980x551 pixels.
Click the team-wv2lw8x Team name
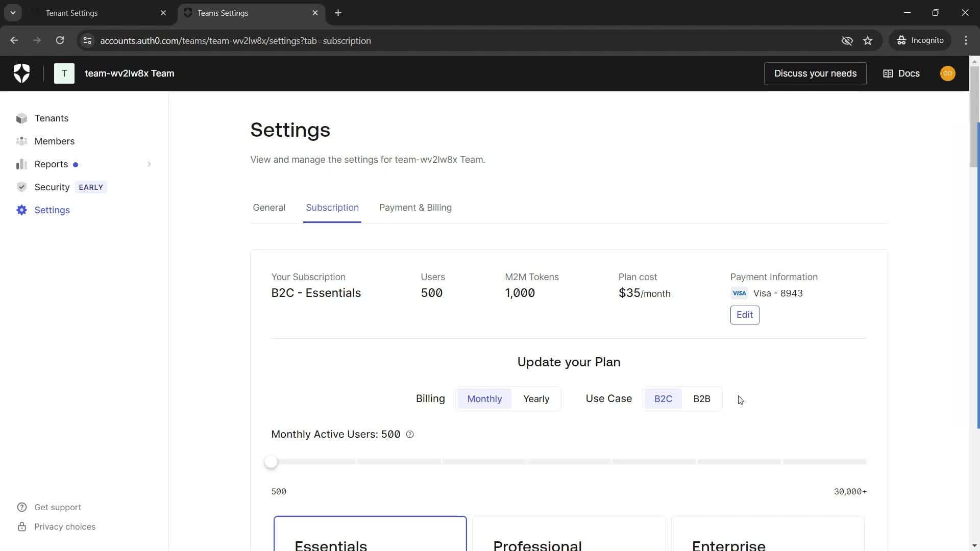[x=129, y=73]
